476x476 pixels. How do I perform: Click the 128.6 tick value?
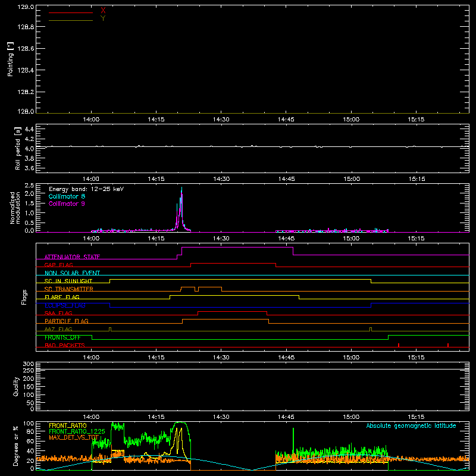(x=26, y=49)
